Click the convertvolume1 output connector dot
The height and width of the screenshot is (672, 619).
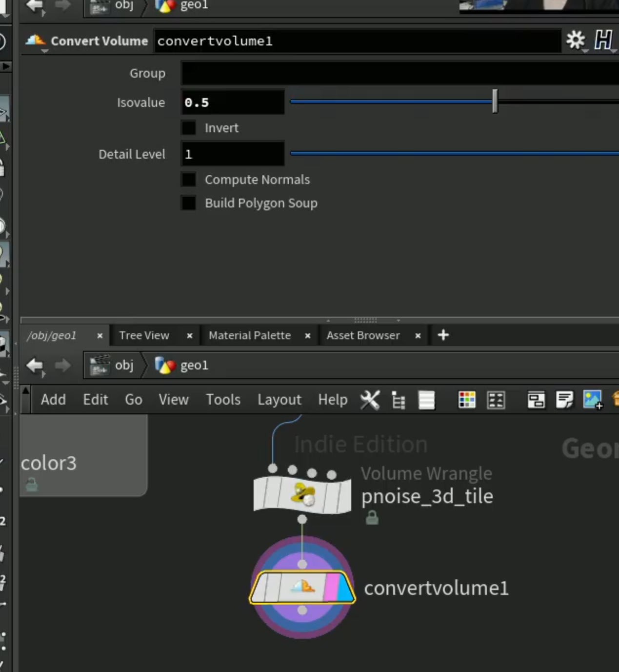302,610
